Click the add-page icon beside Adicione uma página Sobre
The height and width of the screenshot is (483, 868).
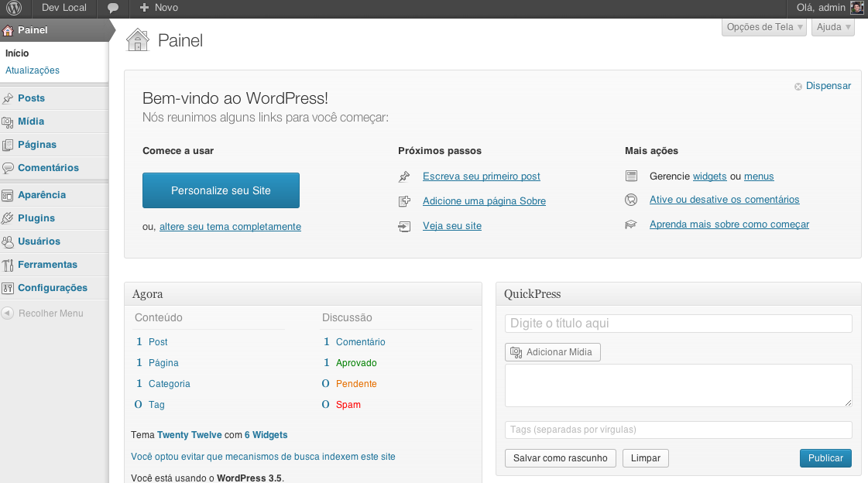405,201
